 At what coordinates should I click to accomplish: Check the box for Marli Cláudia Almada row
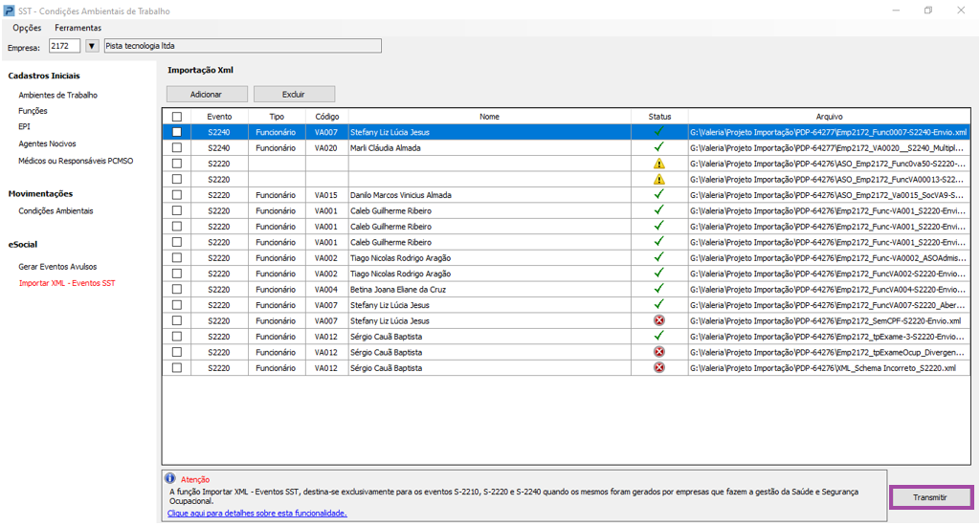tap(176, 148)
